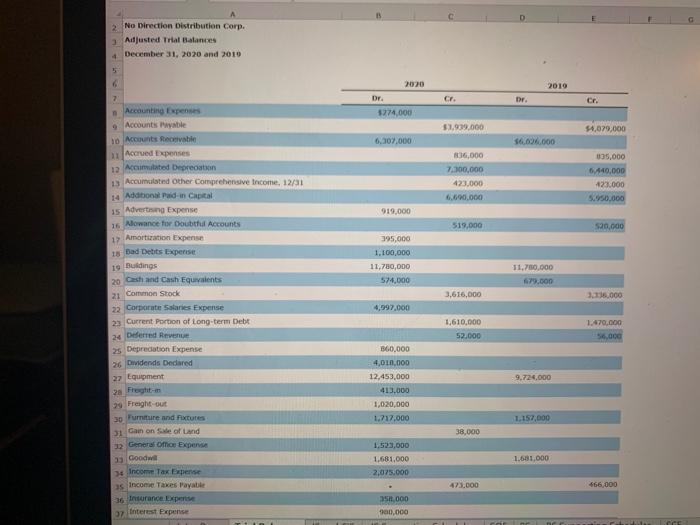This screenshot has width=700, height=525.
Task: Select column C header
Action: point(450,17)
